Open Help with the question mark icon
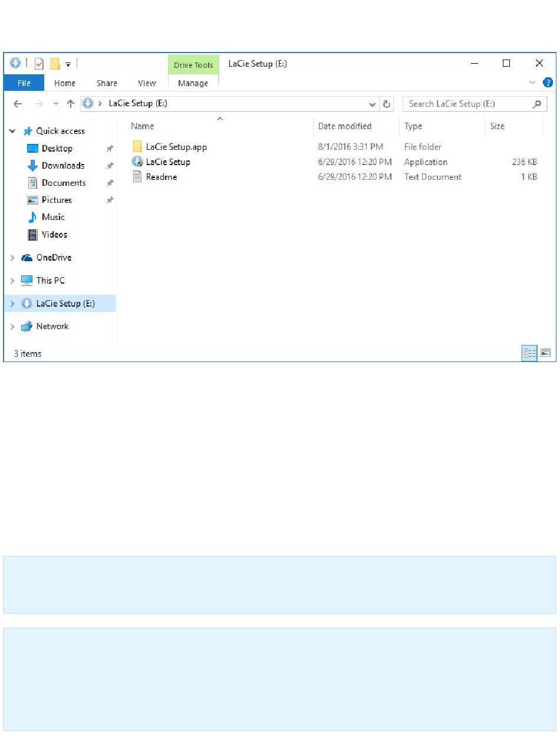This screenshot has width=560, height=743. click(x=548, y=83)
